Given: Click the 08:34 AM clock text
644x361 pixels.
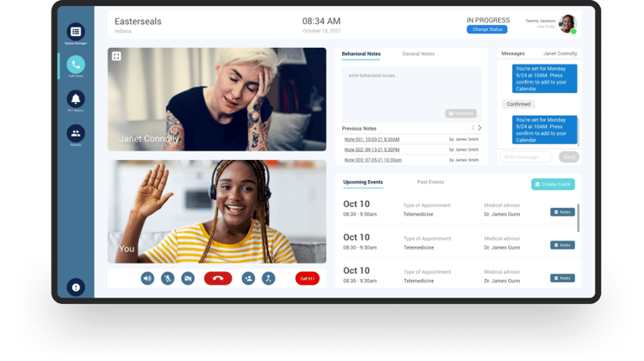Looking at the screenshot, I should coord(321,21).
